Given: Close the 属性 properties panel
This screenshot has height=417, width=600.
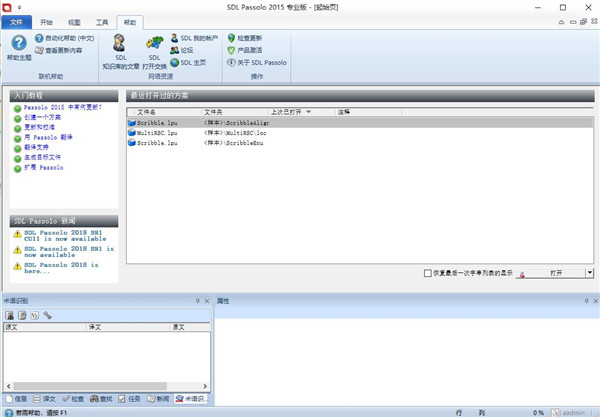Looking at the screenshot, I should [595, 301].
